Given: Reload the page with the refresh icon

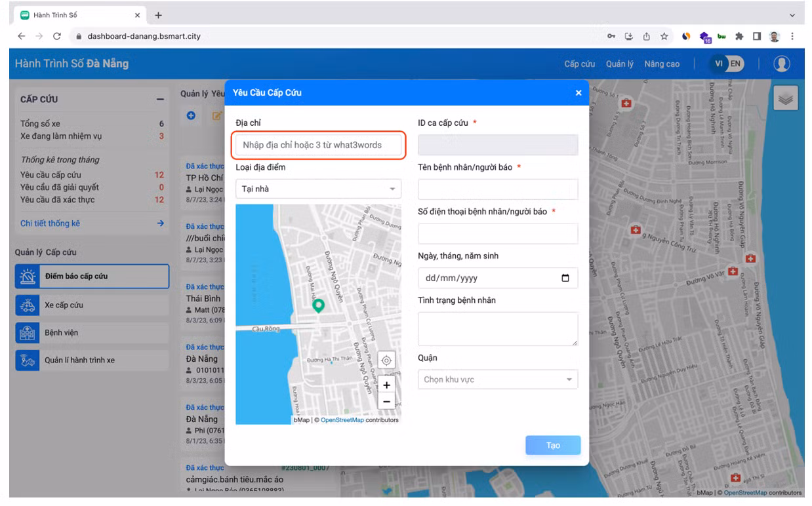Looking at the screenshot, I should coord(57,36).
